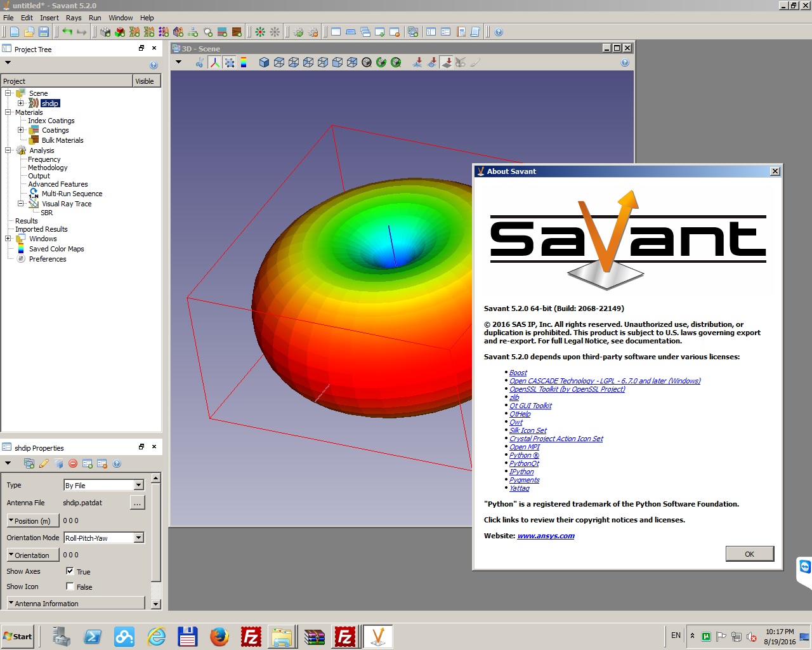812x650 pixels.
Task: Open the www.ansys.com website link
Action: pos(546,536)
